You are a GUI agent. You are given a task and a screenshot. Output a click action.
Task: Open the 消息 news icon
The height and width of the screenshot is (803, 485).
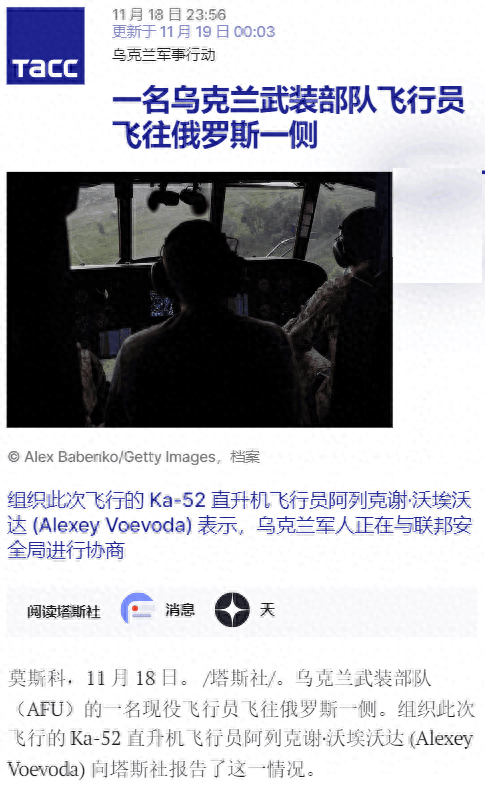[138, 609]
